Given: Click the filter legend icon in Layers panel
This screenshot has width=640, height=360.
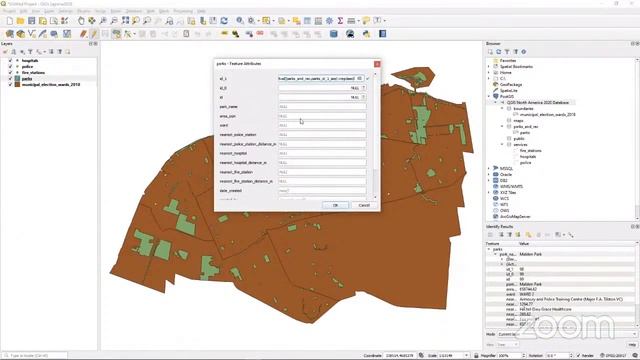Looking at the screenshot, I should [30, 52].
